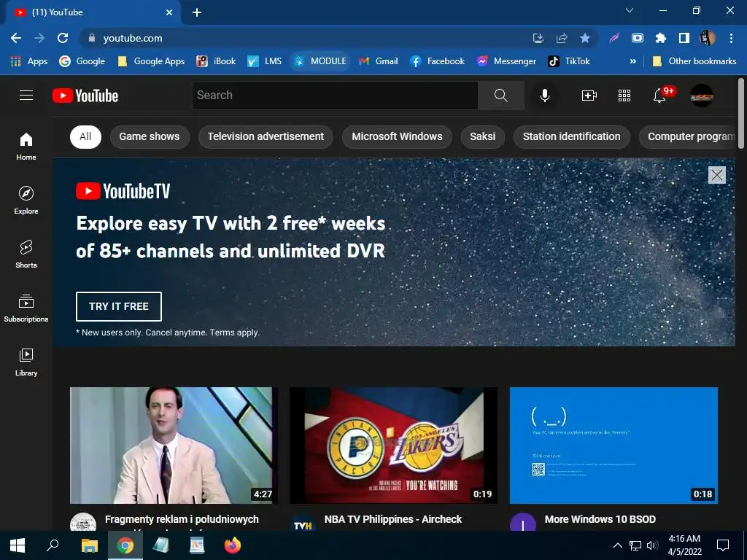
Task: Select the Saksi chip
Action: pos(483,136)
